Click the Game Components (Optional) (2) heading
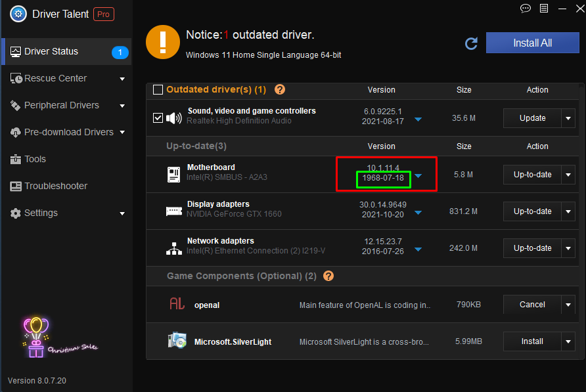 pyautogui.click(x=241, y=276)
